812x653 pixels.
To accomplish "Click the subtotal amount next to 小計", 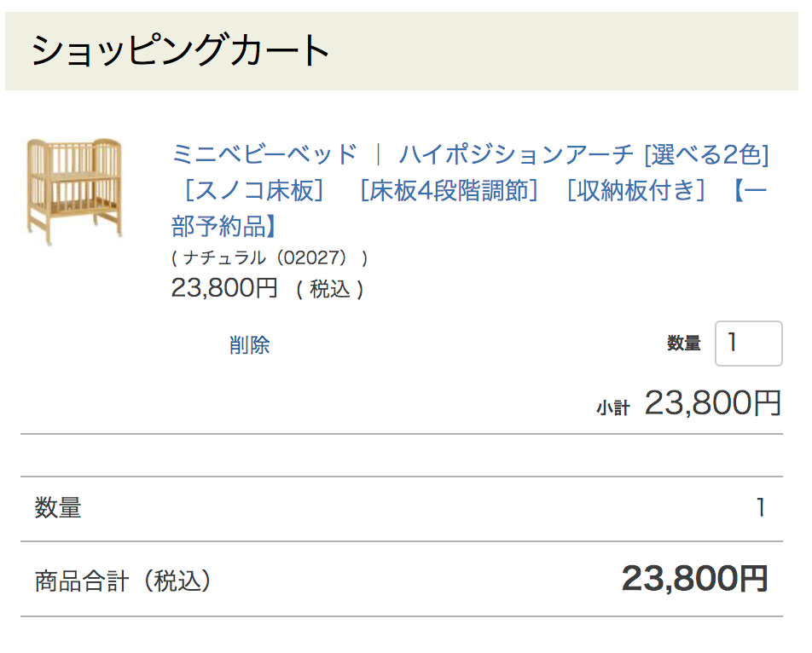I will (x=713, y=403).
